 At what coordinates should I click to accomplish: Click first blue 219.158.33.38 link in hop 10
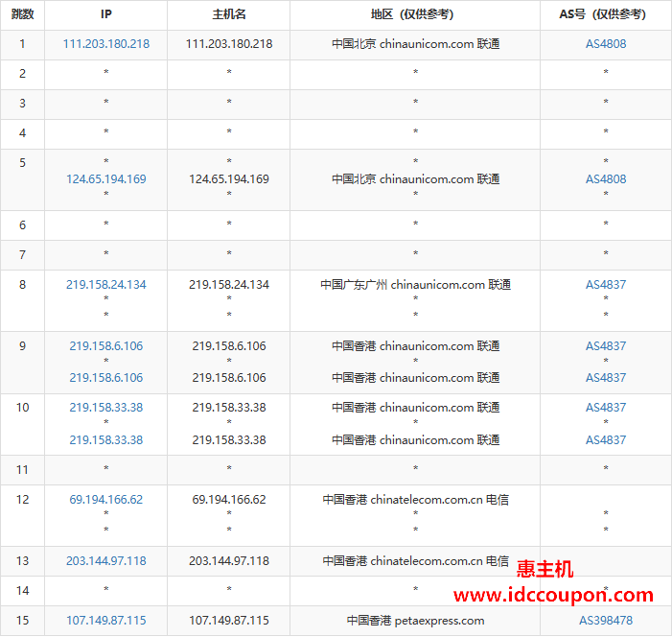[x=106, y=407]
